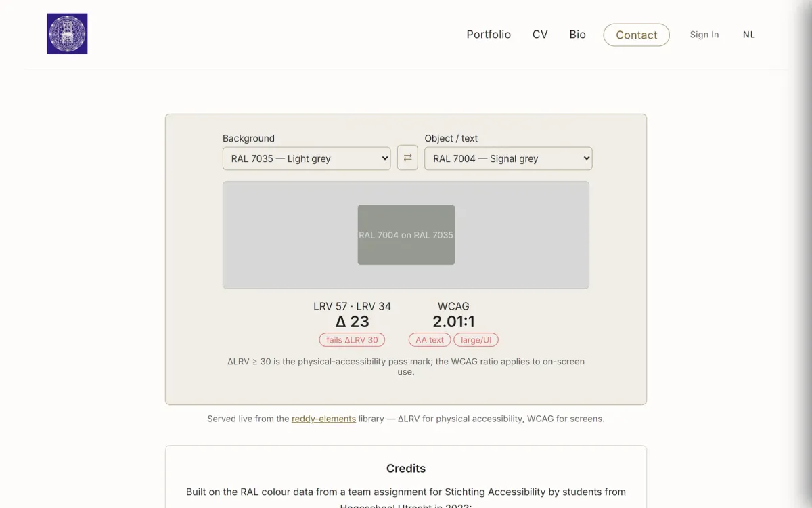Screen dimensions: 812x508
Task: Click the 'Background' field label
Action: [x=248, y=138]
